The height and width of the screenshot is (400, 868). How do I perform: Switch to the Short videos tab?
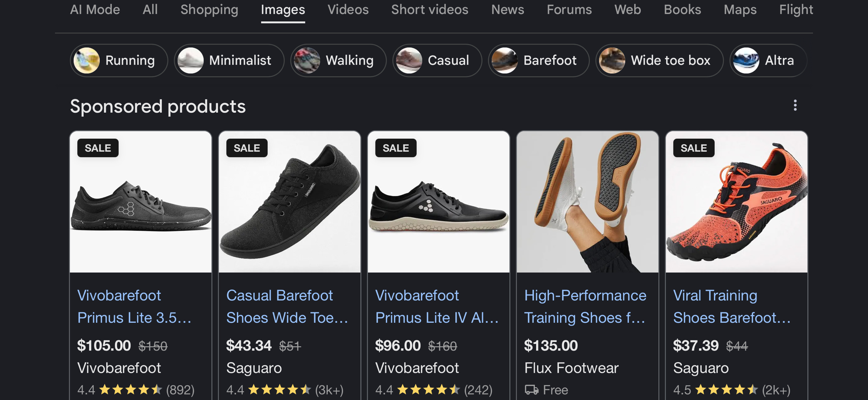tap(429, 10)
